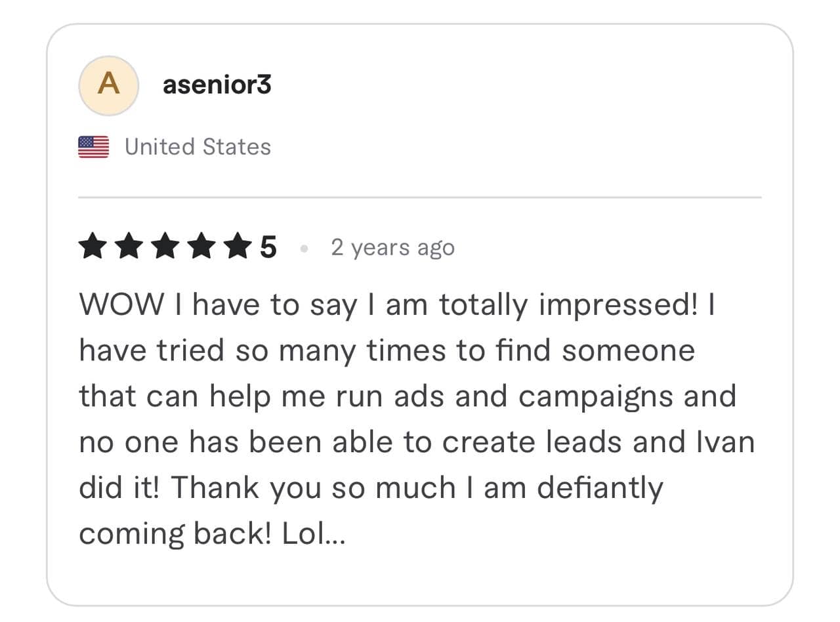Click the United States country label
The width and height of the screenshot is (840, 622).
pyautogui.click(x=198, y=147)
